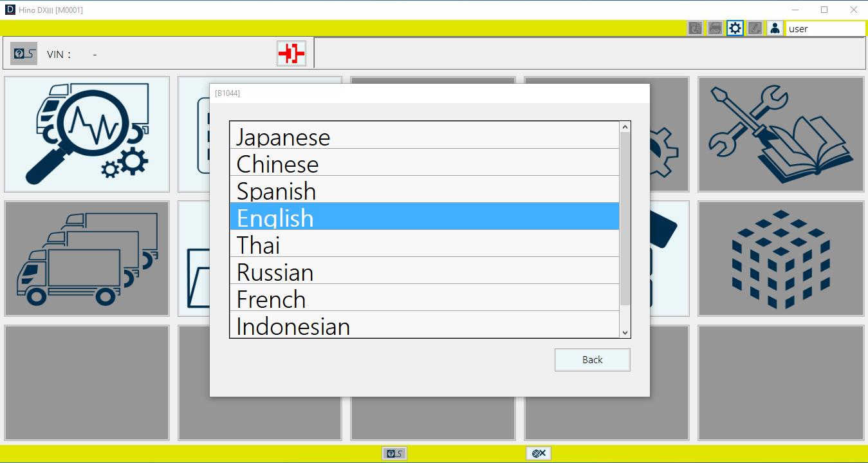Click the language list scrollbar thumb

coord(625,219)
